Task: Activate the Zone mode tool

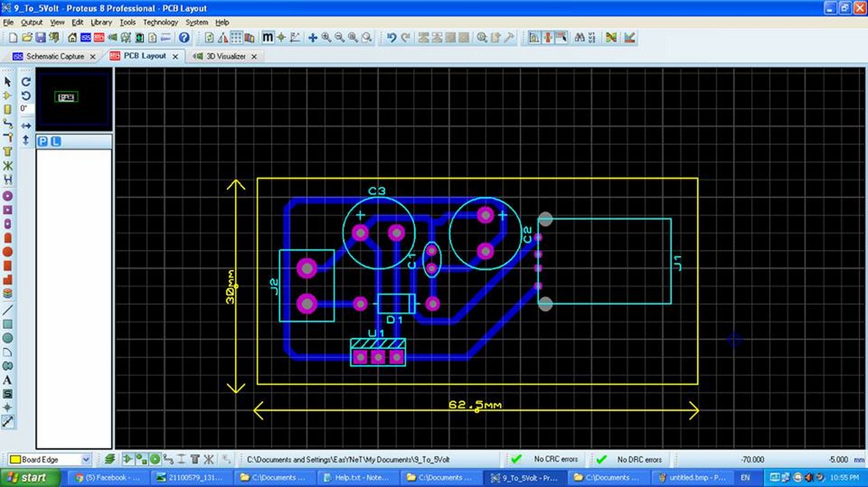Action: 8,151
